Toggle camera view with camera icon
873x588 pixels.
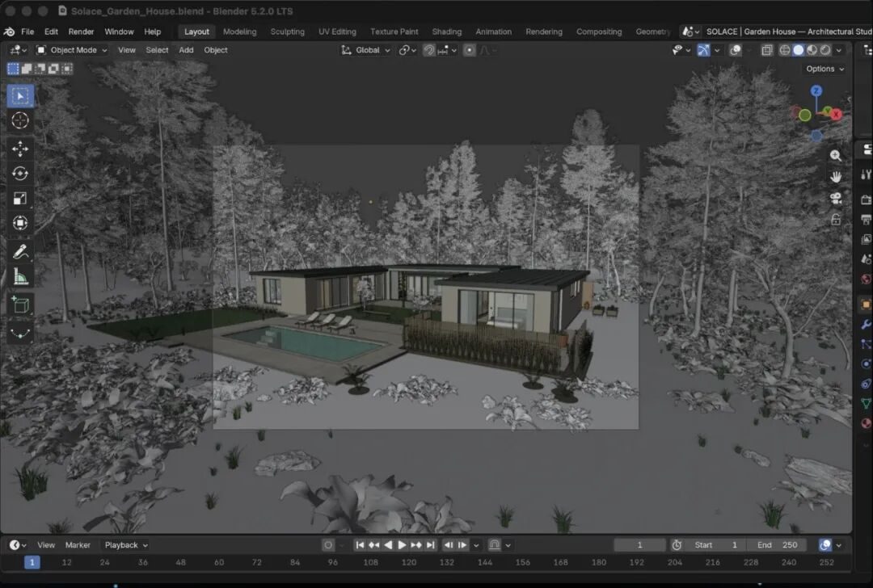835,198
